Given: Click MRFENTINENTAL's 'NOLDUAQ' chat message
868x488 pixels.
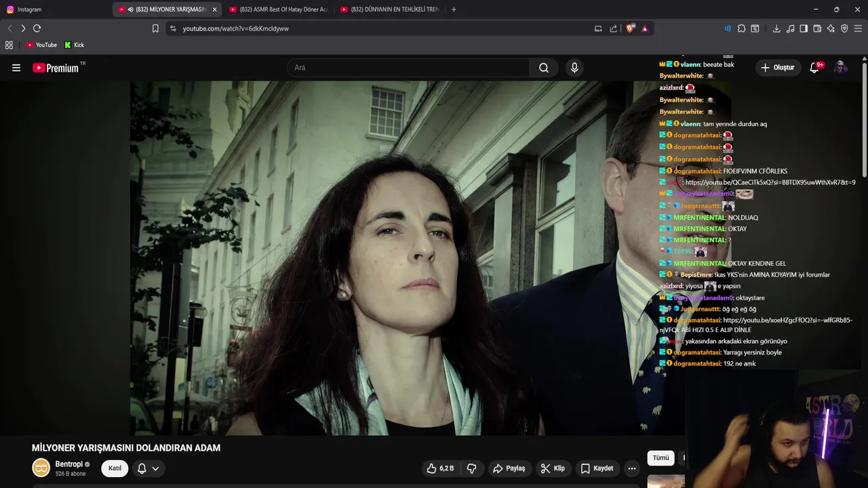Looking at the screenshot, I should (x=709, y=218).
